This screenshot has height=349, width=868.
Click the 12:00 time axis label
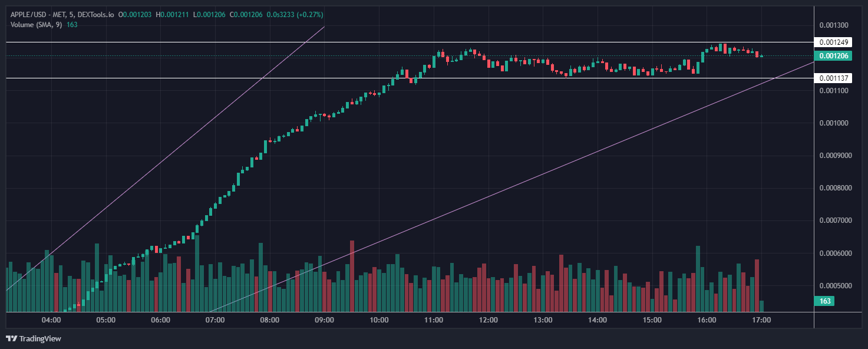[x=488, y=320]
